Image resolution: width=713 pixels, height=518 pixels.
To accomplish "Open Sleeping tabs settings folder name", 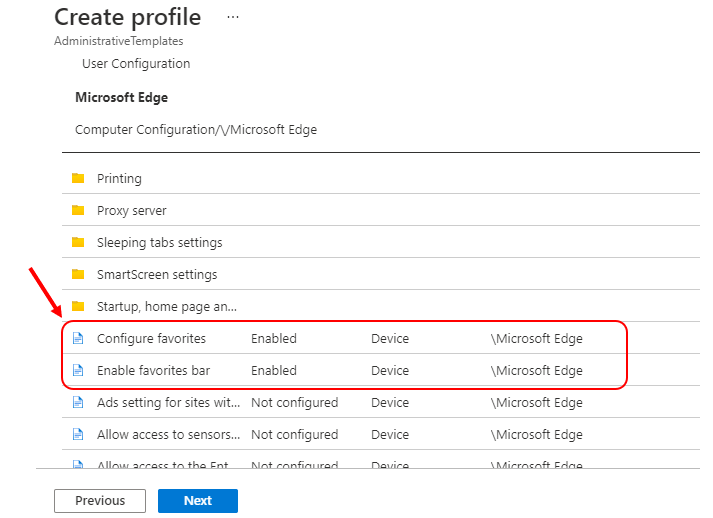I will point(160,243).
